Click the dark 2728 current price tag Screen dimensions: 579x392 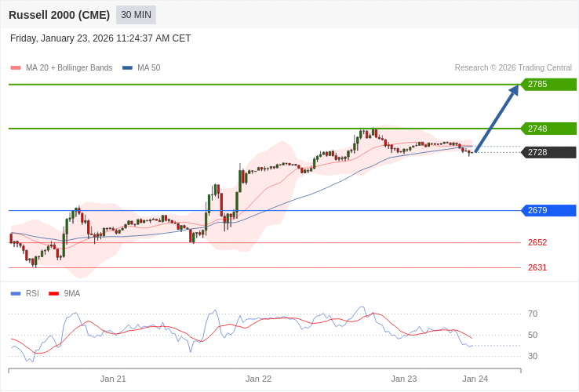tap(548, 152)
